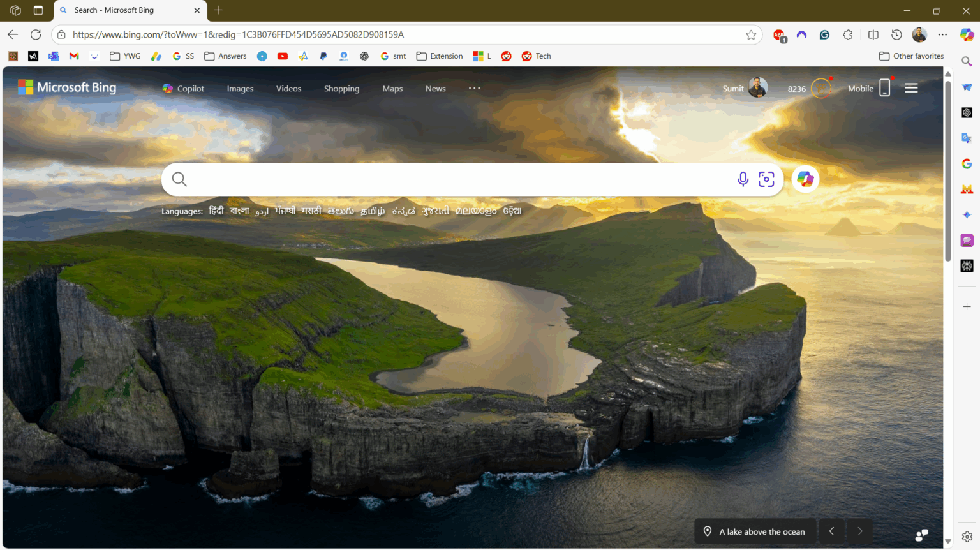Open the Mobile phone icon in the header

pos(885,88)
